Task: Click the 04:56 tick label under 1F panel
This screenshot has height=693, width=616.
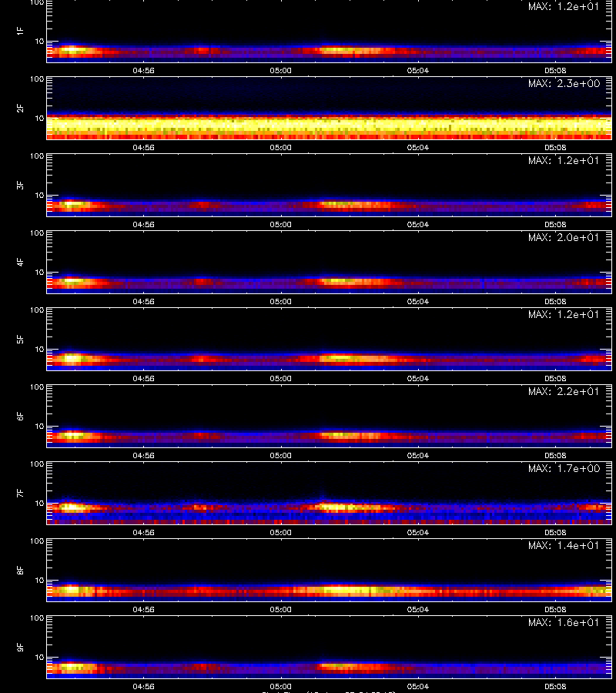Action: coord(144,70)
